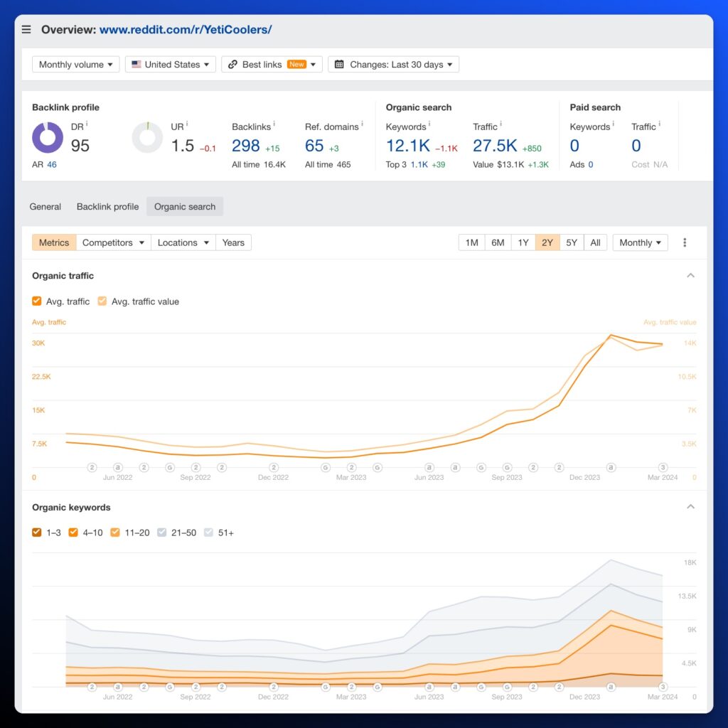Click the DR info icon

87,124
